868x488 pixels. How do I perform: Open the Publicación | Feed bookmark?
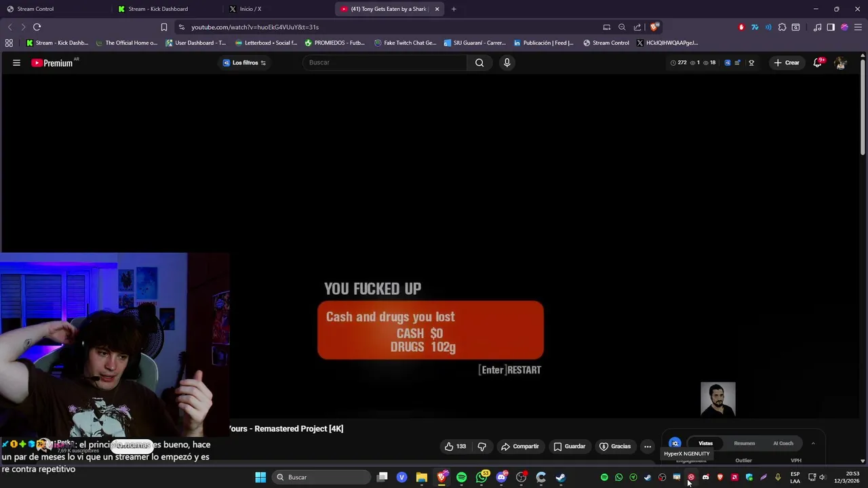[544, 43]
